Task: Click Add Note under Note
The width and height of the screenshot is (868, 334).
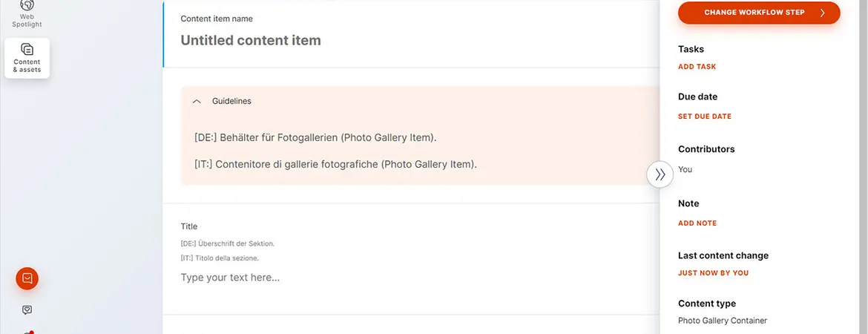Action: coord(697,223)
